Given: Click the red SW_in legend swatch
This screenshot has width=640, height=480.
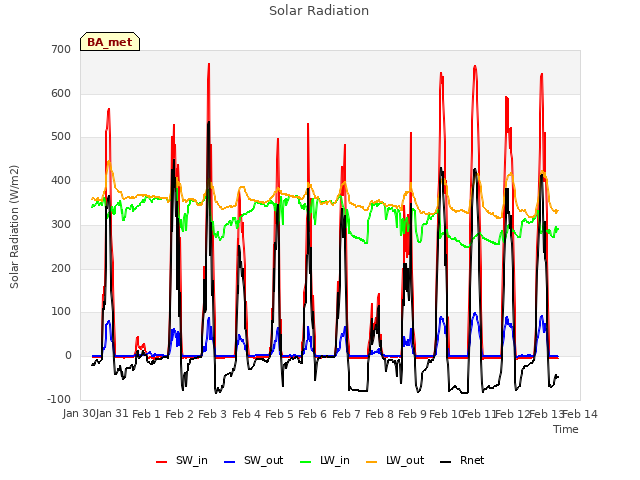Looking at the screenshot, I should [x=162, y=462].
